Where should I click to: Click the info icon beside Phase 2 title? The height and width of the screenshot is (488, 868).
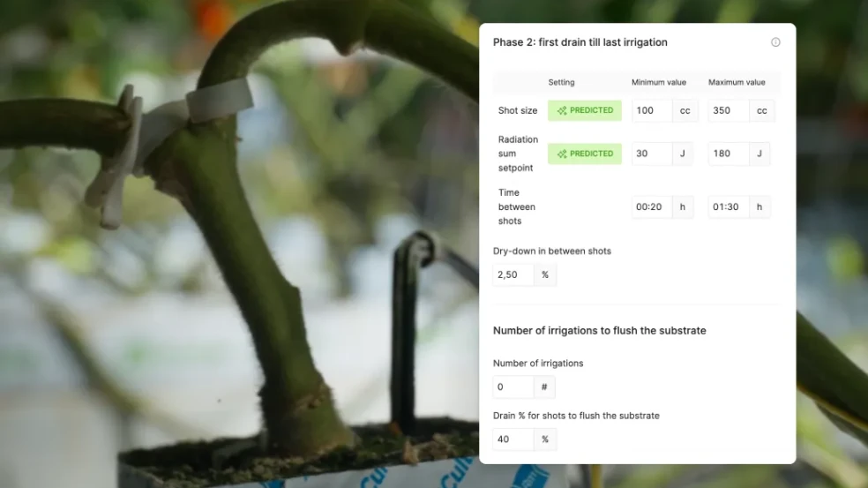coord(775,42)
